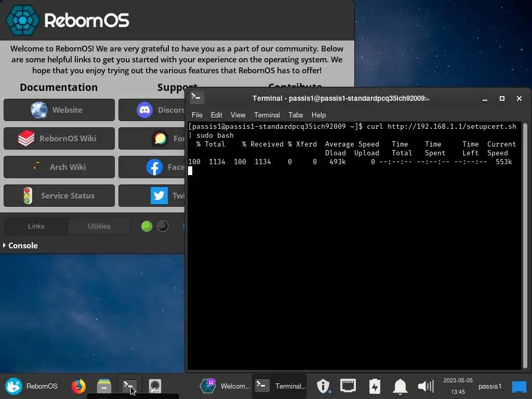Click the Documentation heading
Image resolution: width=532 pixels, height=399 pixels.
pos(59,87)
